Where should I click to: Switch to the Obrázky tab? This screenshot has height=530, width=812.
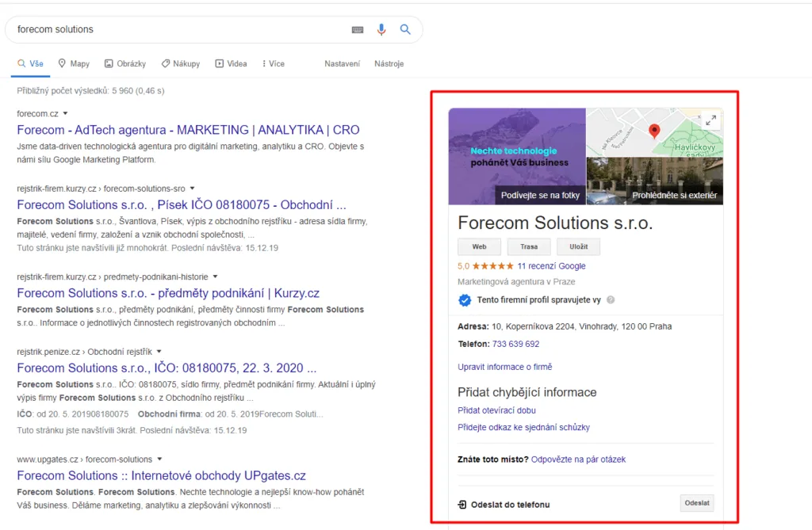(124, 63)
